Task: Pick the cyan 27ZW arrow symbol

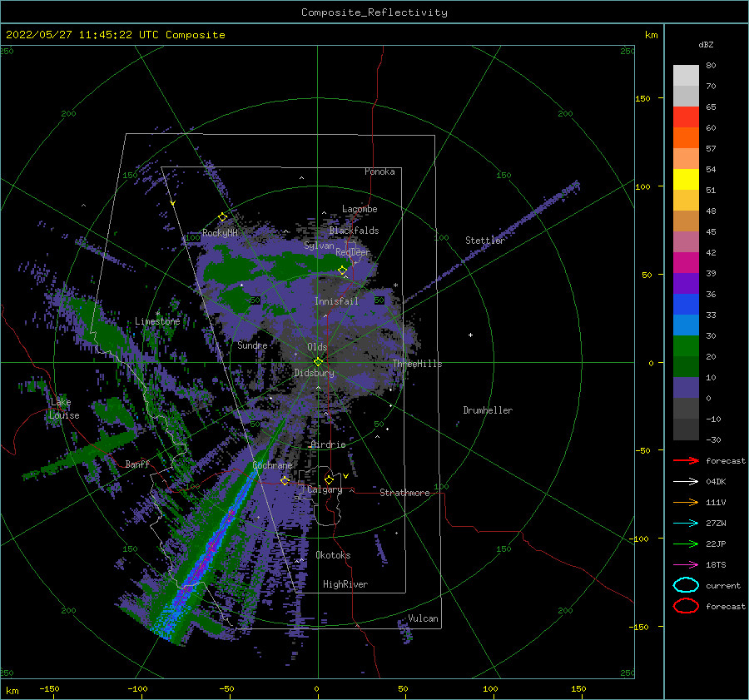Action: 686,524
